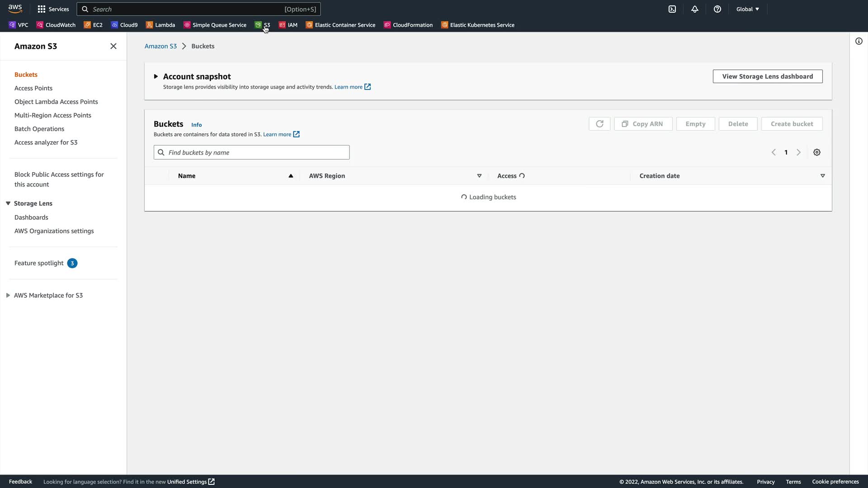Click View Storage Lens dashboard button
Image resolution: width=868 pixels, height=488 pixels.
click(x=767, y=76)
